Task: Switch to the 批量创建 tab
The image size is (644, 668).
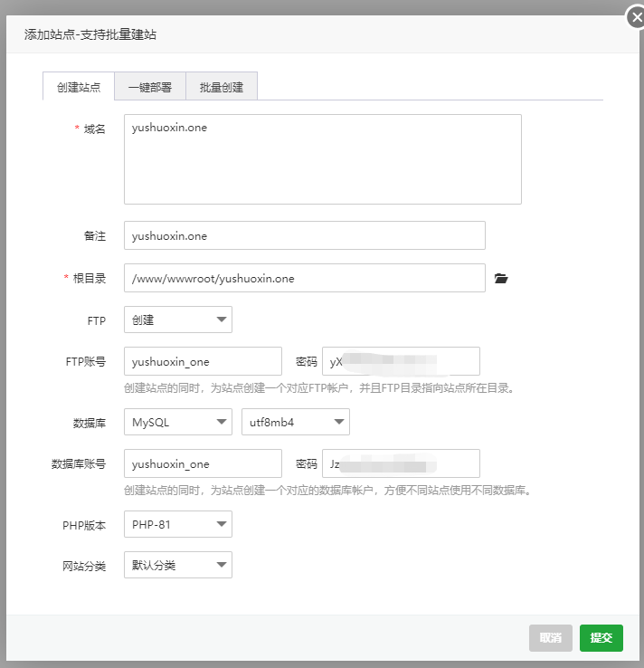Action: pos(222,87)
